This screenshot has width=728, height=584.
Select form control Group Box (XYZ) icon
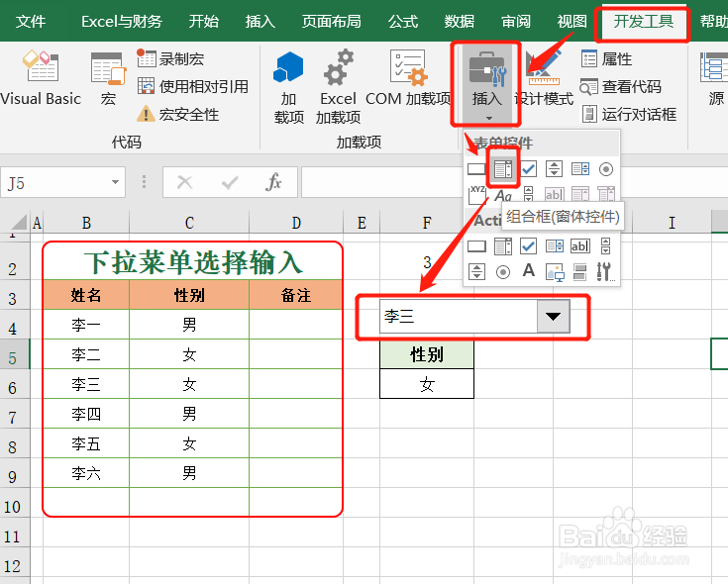click(x=476, y=194)
